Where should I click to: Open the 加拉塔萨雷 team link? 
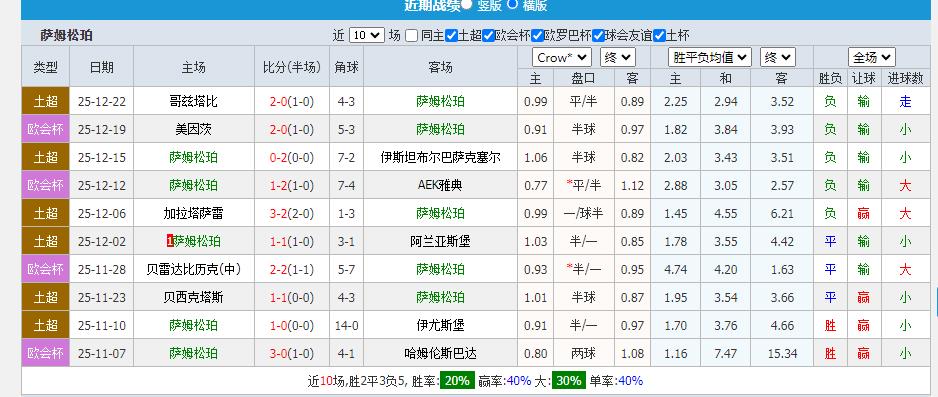tap(193, 213)
